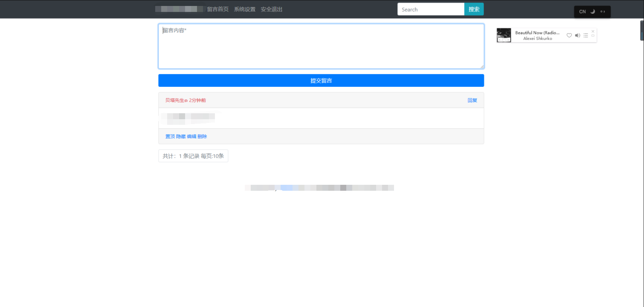Click inside the 留言内容 text area
Screen dimensions: 644x307
[321, 46]
